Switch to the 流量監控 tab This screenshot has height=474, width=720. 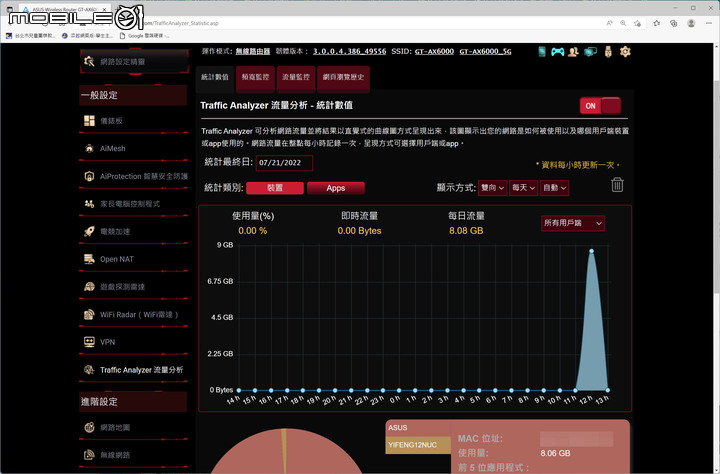tap(296, 77)
